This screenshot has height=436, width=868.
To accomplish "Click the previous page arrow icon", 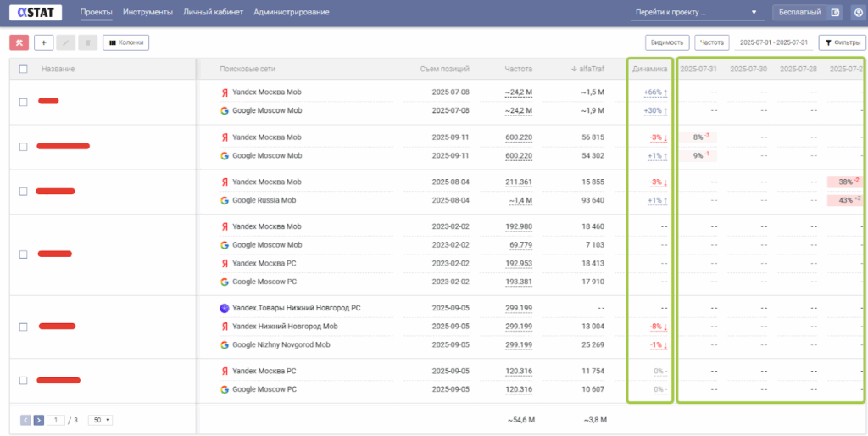I will click(x=25, y=420).
